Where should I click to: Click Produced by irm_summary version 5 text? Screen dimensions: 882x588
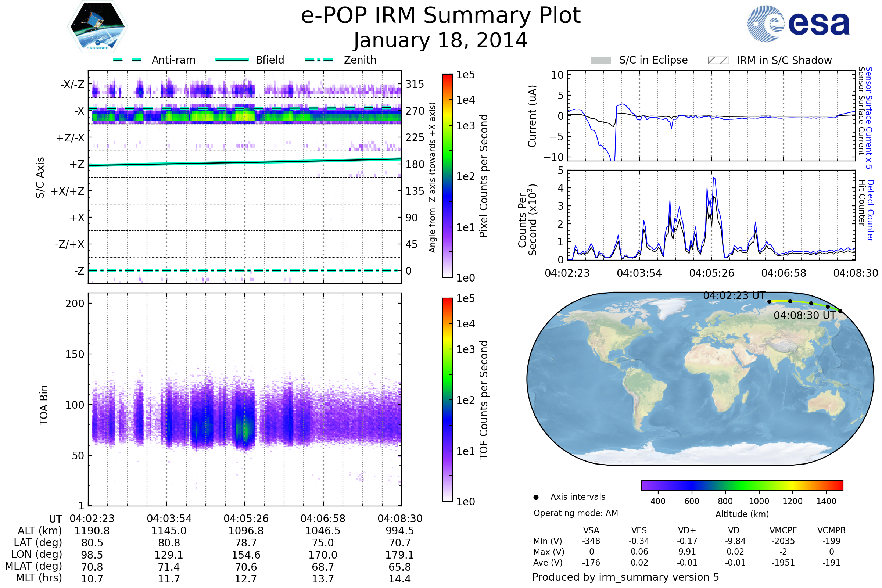(x=625, y=577)
